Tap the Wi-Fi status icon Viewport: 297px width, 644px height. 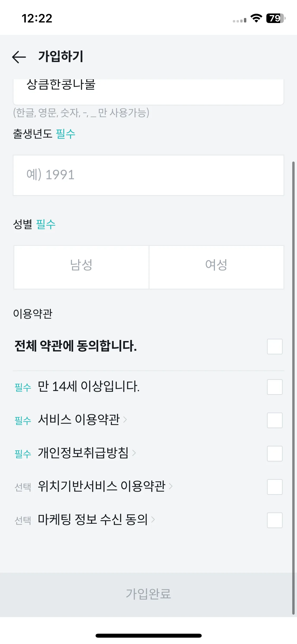pyautogui.click(x=256, y=18)
